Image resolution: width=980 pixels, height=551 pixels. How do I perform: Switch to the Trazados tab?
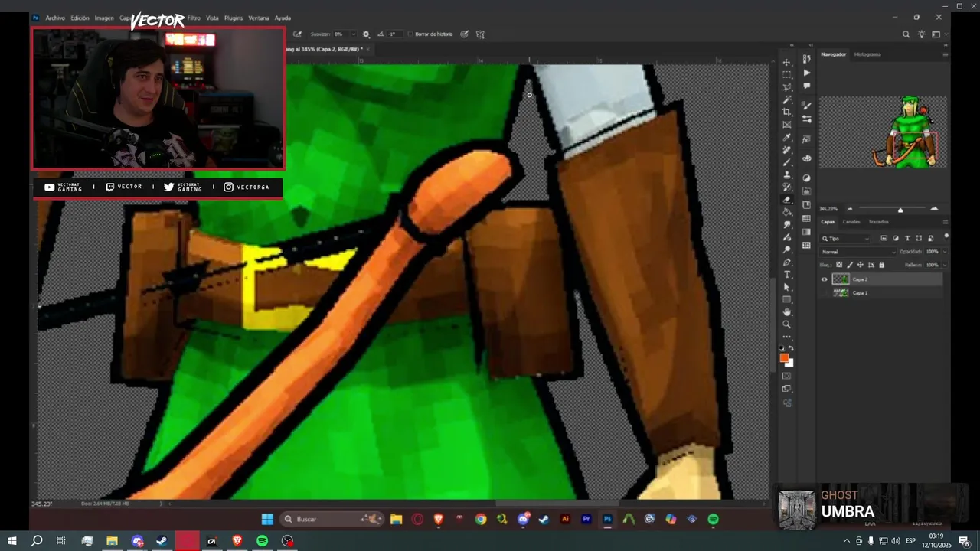[878, 222]
